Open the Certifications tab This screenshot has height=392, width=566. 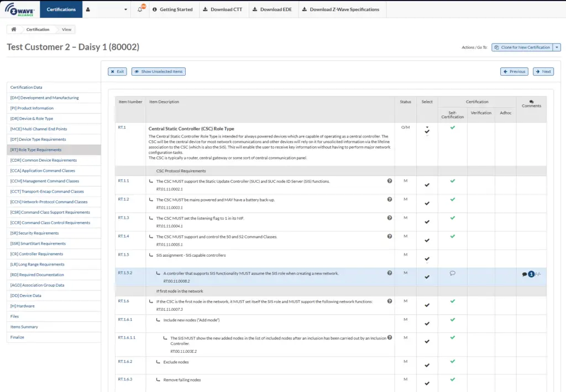coord(61,9)
